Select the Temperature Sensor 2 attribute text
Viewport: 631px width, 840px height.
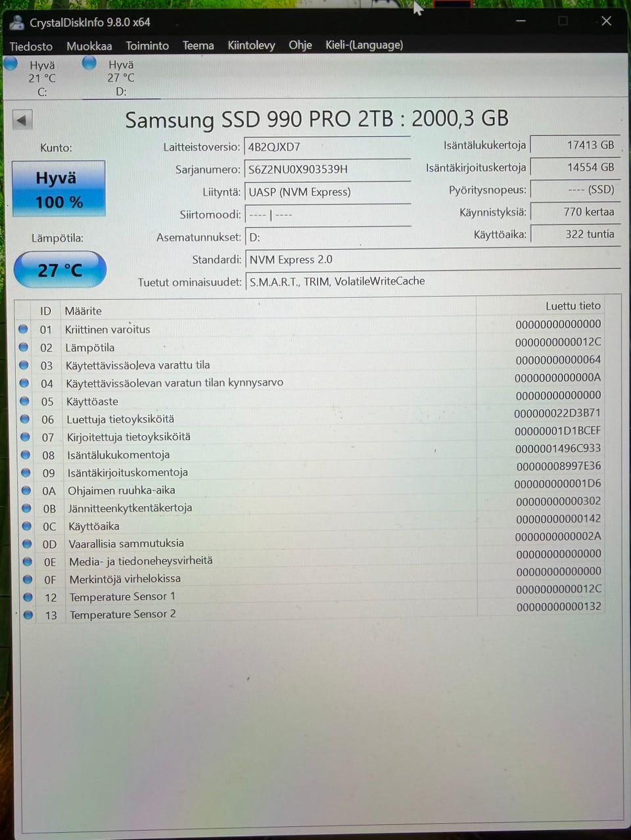pos(123,614)
